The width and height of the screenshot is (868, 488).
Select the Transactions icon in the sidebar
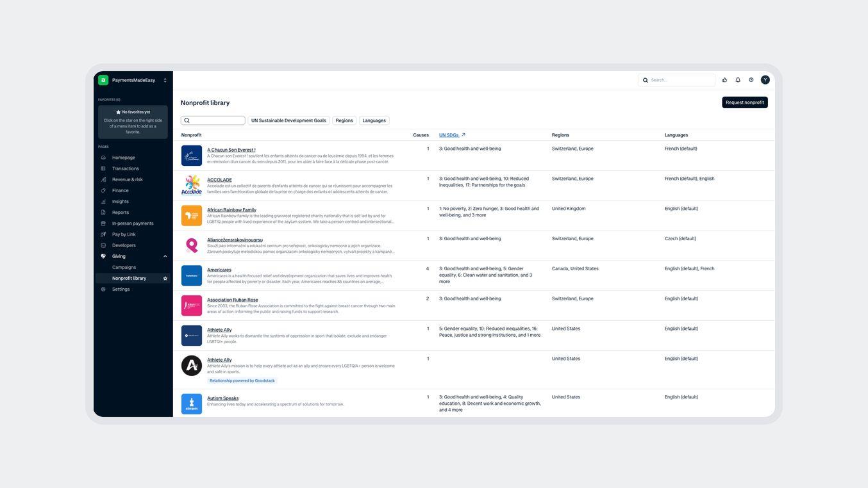(102, 167)
